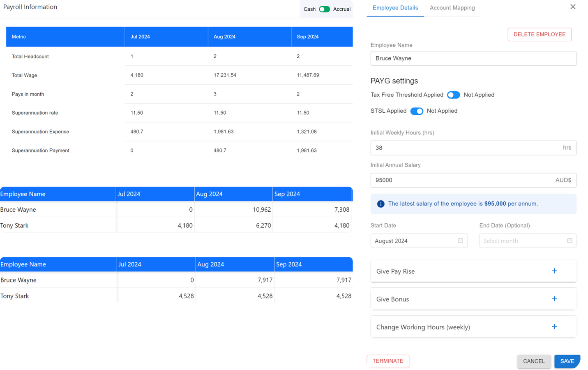
Task: Toggle Cash/Accrual switch
Action: (x=324, y=9)
